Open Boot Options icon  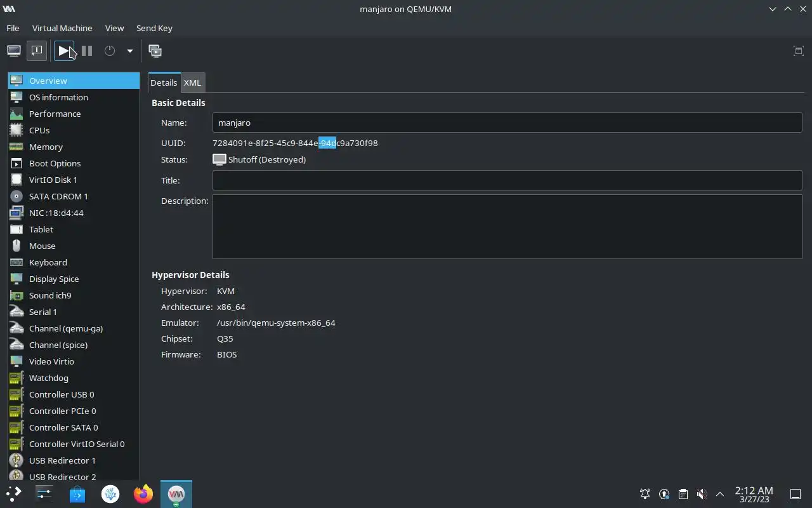[16, 163]
